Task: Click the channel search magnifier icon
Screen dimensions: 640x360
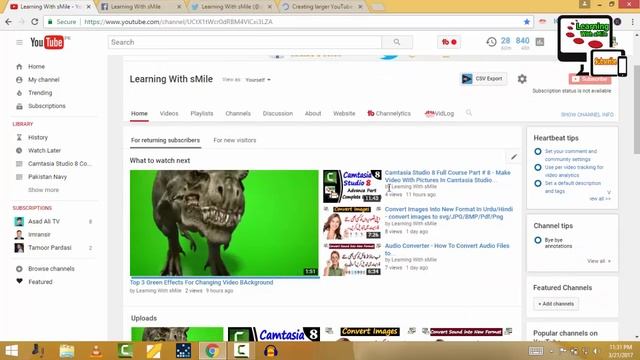Action: click(x=469, y=113)
